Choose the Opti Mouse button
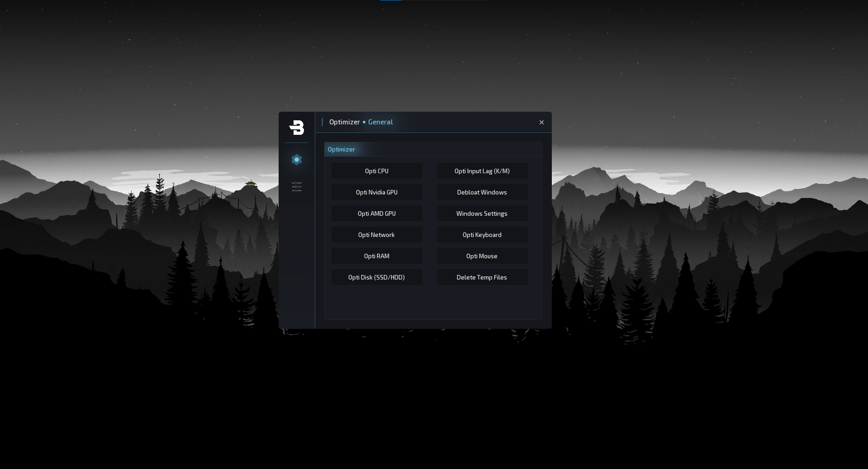Image resolution: width=868 pixels, height=469 pixels. point(482,256)
